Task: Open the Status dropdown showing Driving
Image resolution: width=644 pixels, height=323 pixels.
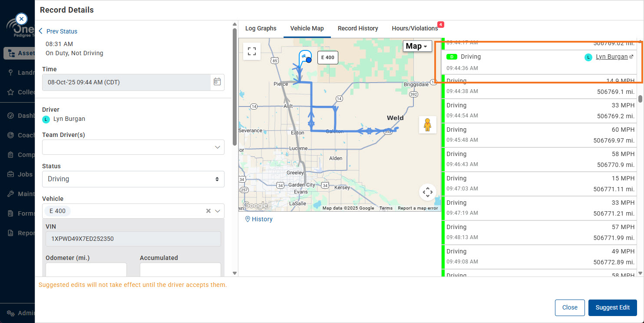Action: [x=133, y=179]
